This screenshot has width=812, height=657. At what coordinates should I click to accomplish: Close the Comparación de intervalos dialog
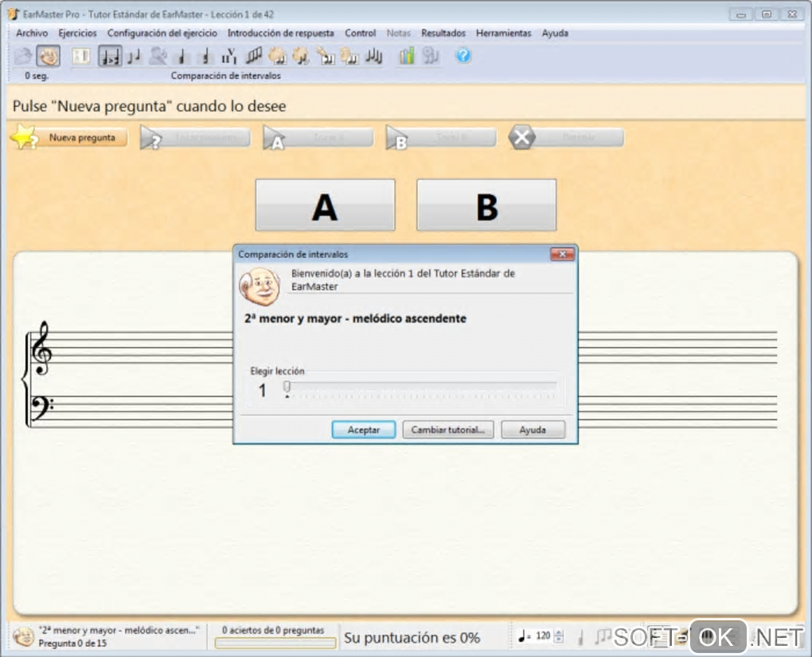coord(562,254)
